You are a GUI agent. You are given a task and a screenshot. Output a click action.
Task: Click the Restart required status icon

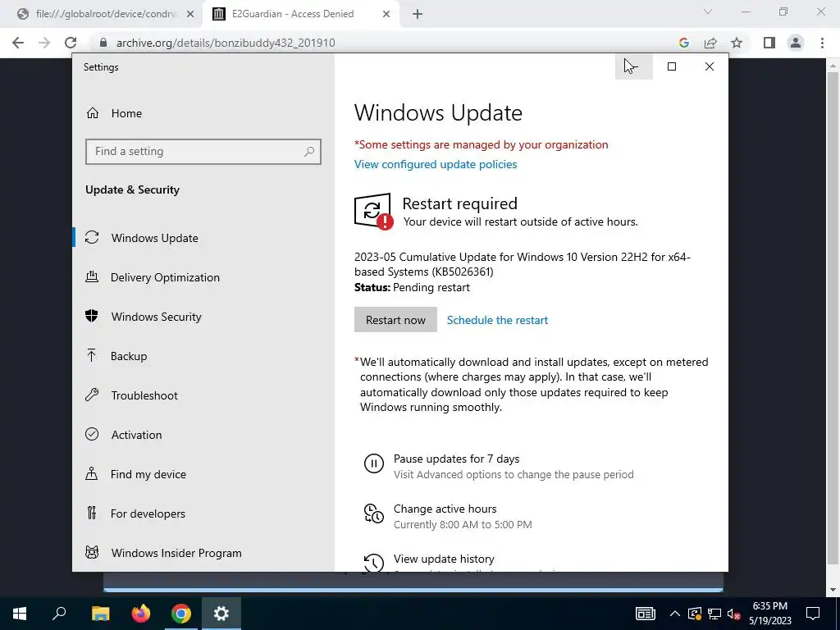pyautogui.click(x=373, y=211)
